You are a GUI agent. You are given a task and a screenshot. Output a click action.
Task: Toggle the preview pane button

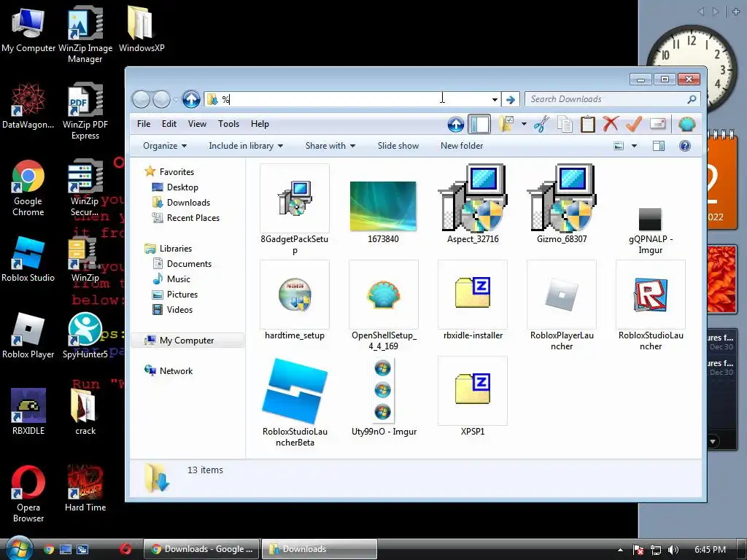(659, 146)
